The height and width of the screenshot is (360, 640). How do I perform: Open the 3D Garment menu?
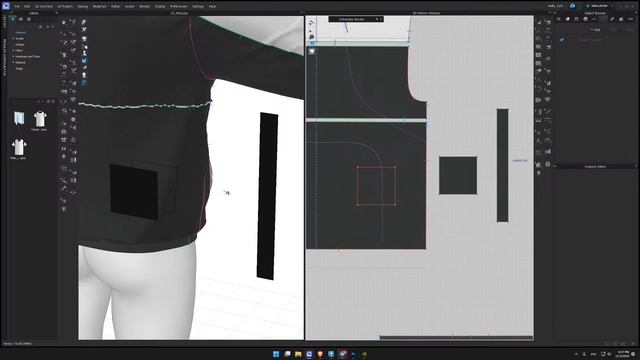click(44, 7)
